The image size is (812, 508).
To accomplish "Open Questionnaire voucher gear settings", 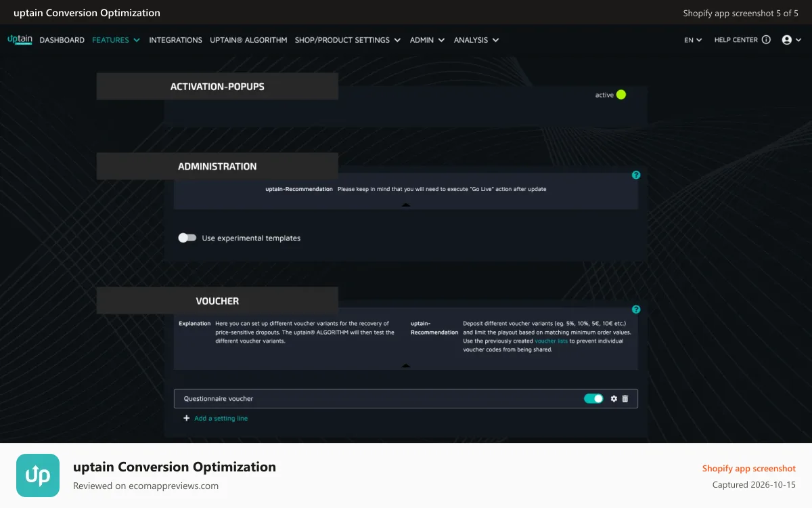I will tap(614, 399).
